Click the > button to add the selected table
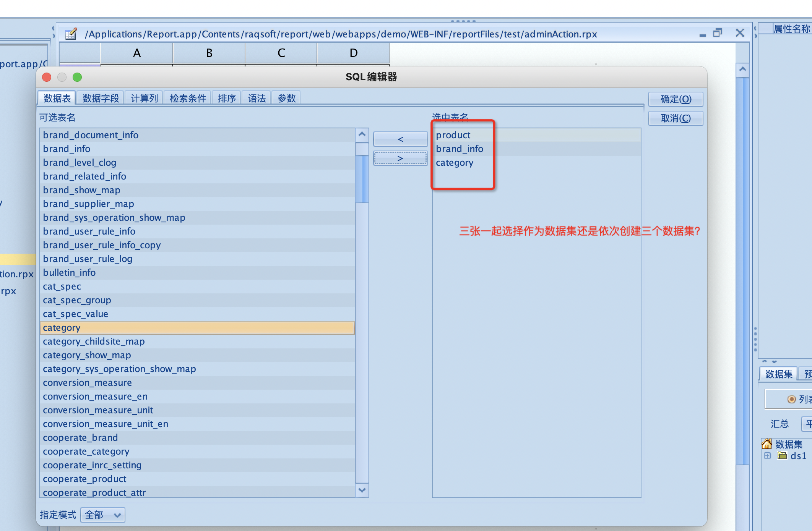 tap(400, 158)
